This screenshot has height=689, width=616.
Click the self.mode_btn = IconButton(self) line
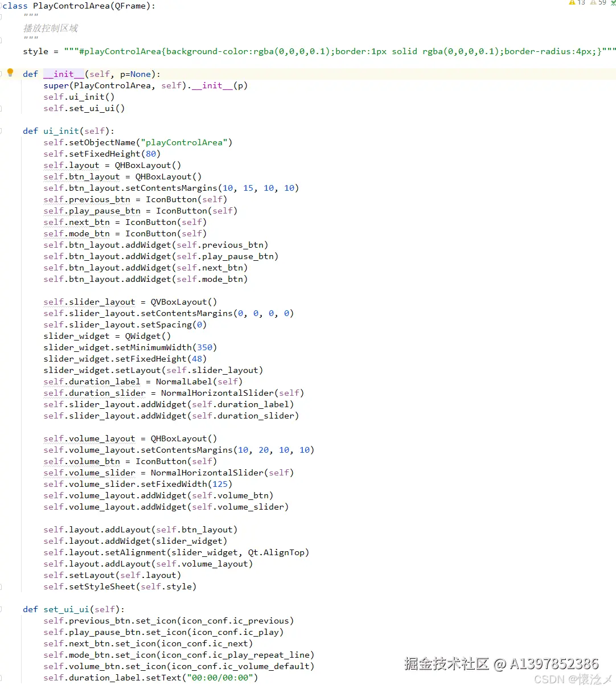pyautogui.click(x=125, y=233)
